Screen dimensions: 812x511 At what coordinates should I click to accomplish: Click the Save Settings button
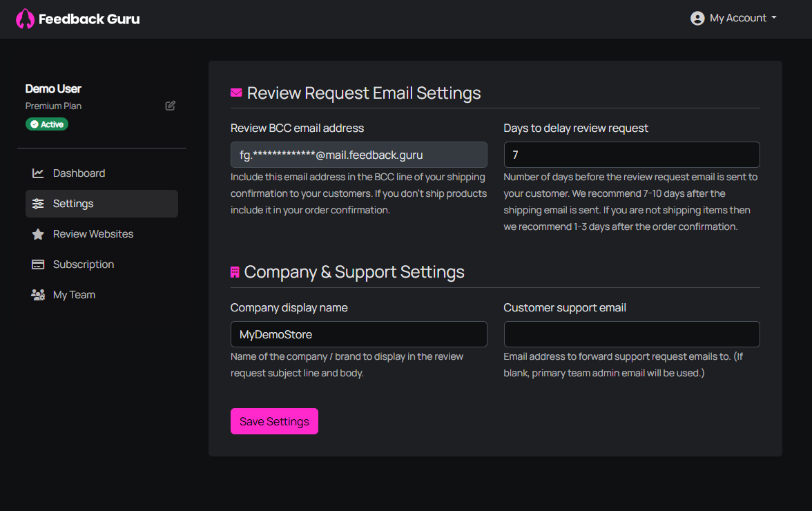click(275, 421)
